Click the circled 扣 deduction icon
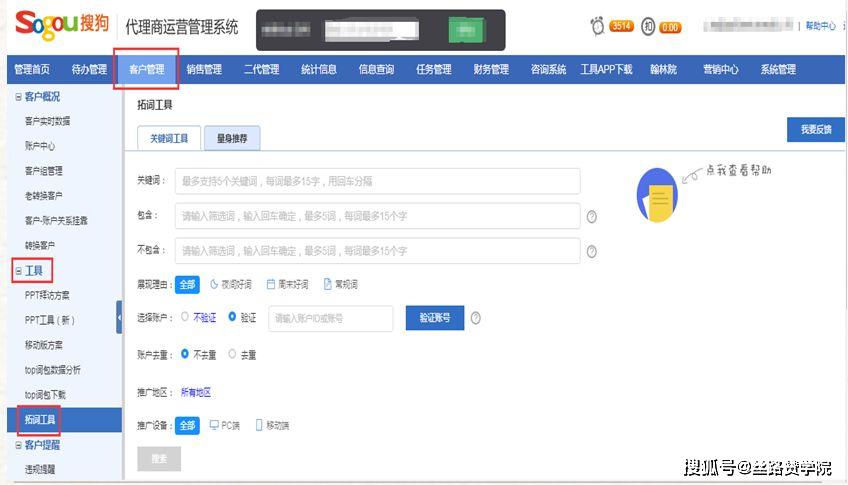The width and height of the screenshot is (848, 485). tap(648, 26)
